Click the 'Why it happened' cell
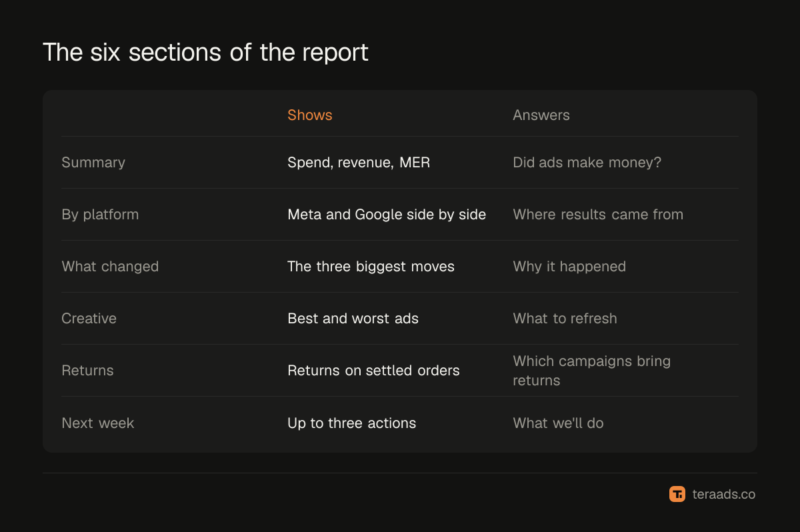 (x=569, y=266)
